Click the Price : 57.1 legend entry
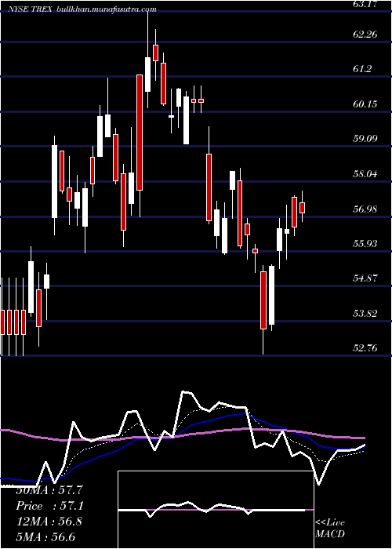 click(50, 506)
